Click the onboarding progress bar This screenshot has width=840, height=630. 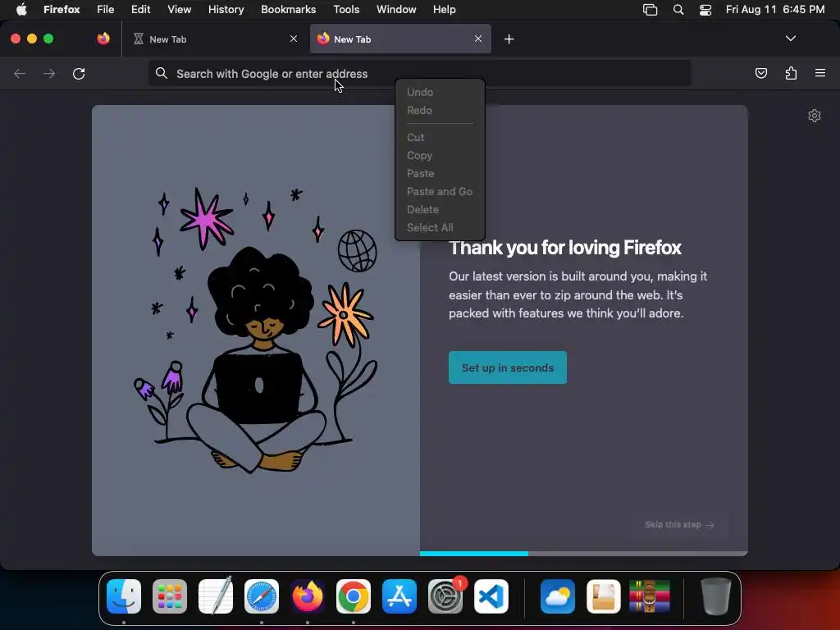click(583, 554)
